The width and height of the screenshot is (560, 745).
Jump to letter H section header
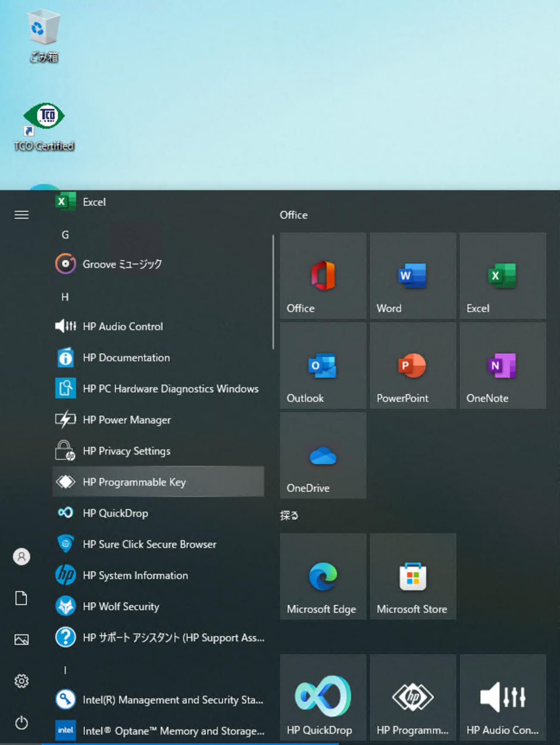point(65,297)
